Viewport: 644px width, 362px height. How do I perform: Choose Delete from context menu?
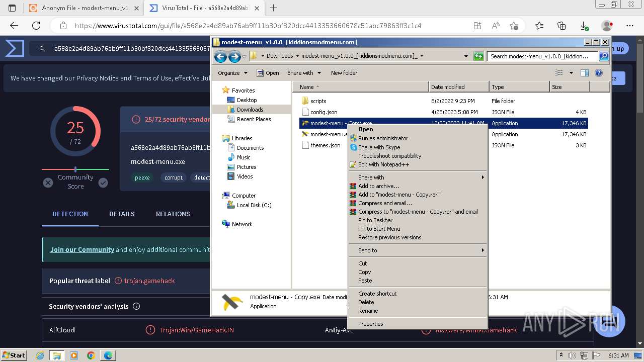click(418, 302)
